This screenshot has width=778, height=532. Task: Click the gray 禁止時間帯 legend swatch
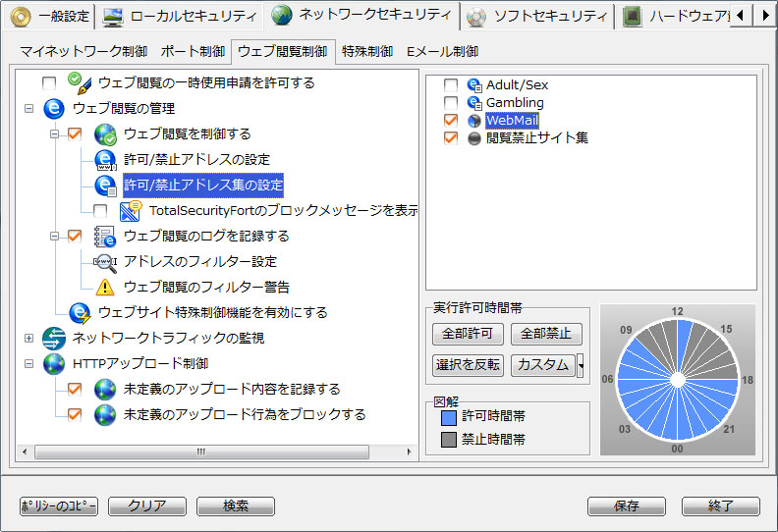[449, 440]
